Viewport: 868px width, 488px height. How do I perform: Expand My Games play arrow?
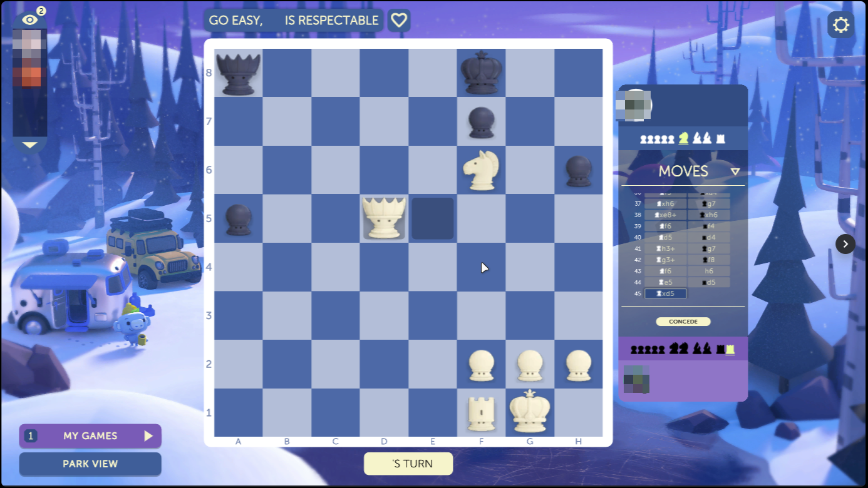pos(148,436)
